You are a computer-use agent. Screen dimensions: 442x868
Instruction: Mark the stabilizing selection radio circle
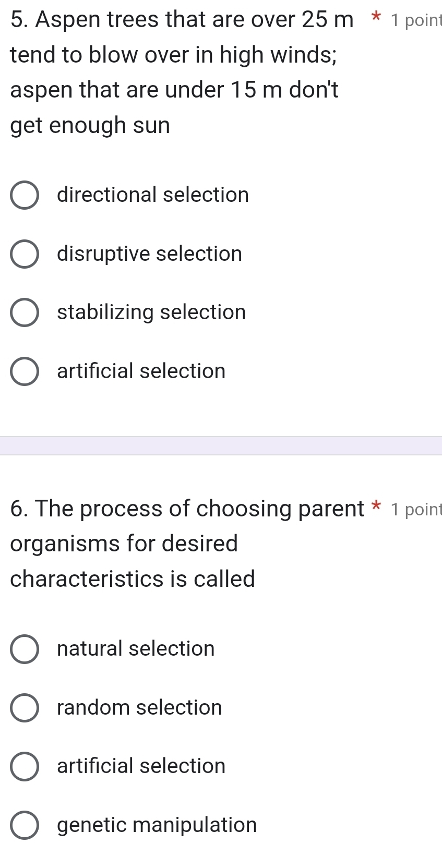pos(25,313)
